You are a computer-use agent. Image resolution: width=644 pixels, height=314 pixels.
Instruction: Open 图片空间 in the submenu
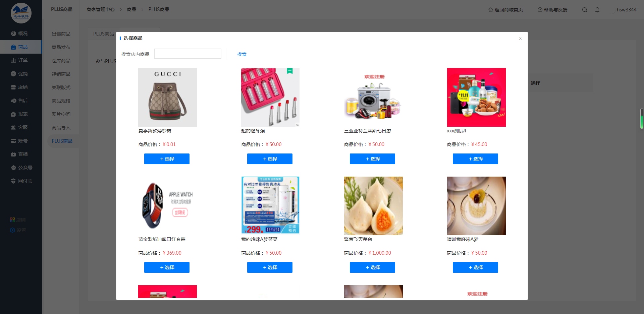tap(61, 114)
